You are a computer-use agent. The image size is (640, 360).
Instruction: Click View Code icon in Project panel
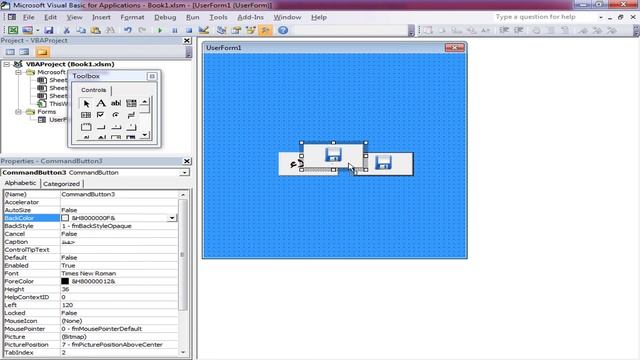coord(10,52)
